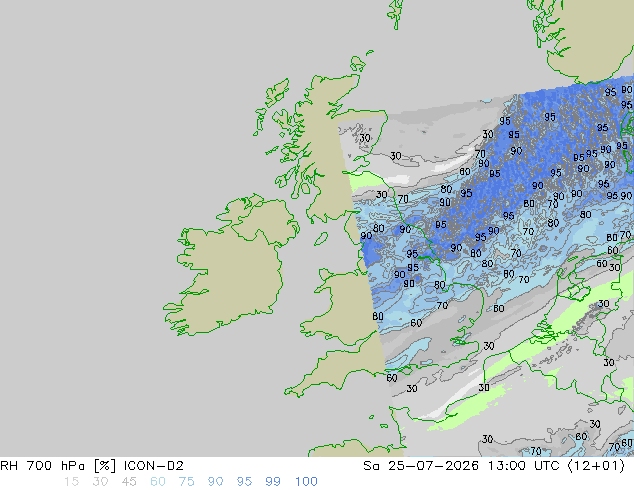Click legend value 30 in bottom color scale
This screenshot has height=490, width=634.
click(x=100, y=482)
